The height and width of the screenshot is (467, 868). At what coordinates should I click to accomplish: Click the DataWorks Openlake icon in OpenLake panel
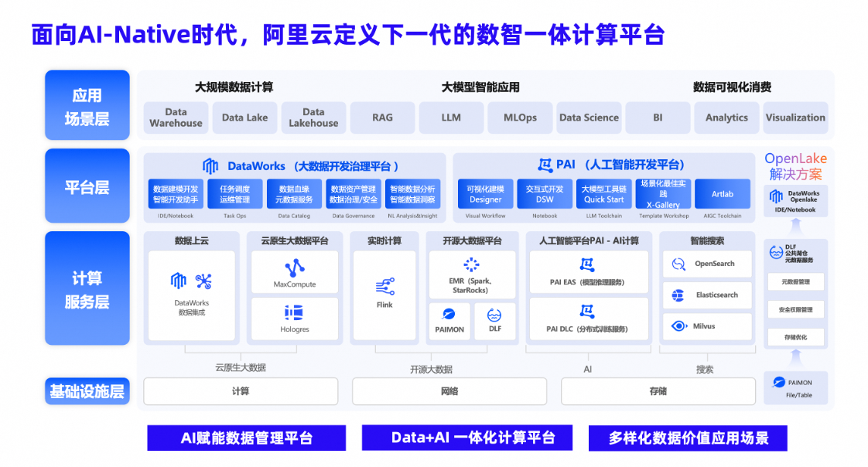pos(776,196)
